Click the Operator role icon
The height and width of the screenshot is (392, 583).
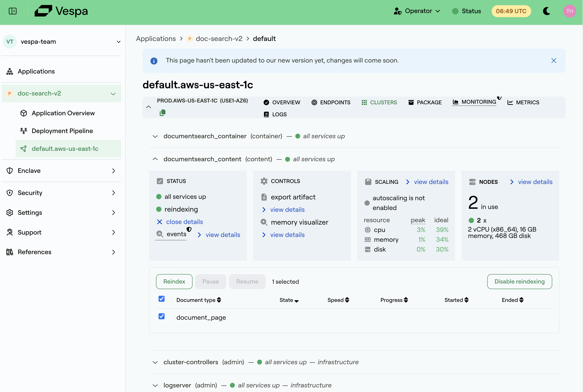point(397,11)
